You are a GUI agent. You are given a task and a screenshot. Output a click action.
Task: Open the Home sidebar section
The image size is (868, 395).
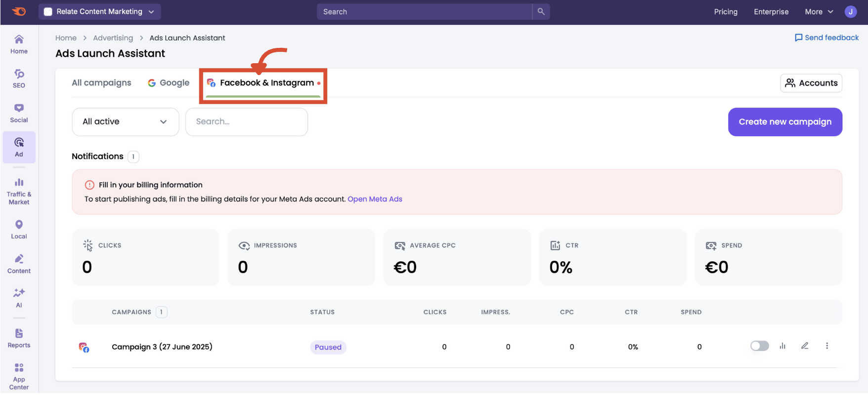19,44
